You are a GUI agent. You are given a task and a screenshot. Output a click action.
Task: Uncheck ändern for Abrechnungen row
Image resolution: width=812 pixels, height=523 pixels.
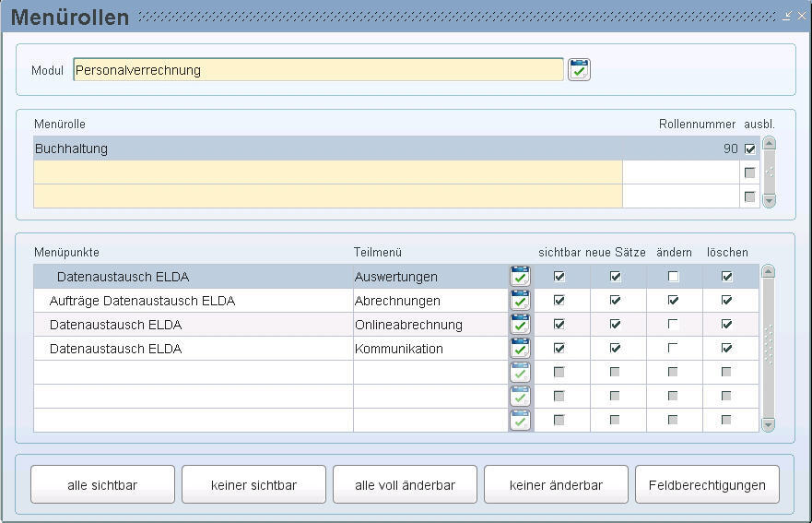673,300
